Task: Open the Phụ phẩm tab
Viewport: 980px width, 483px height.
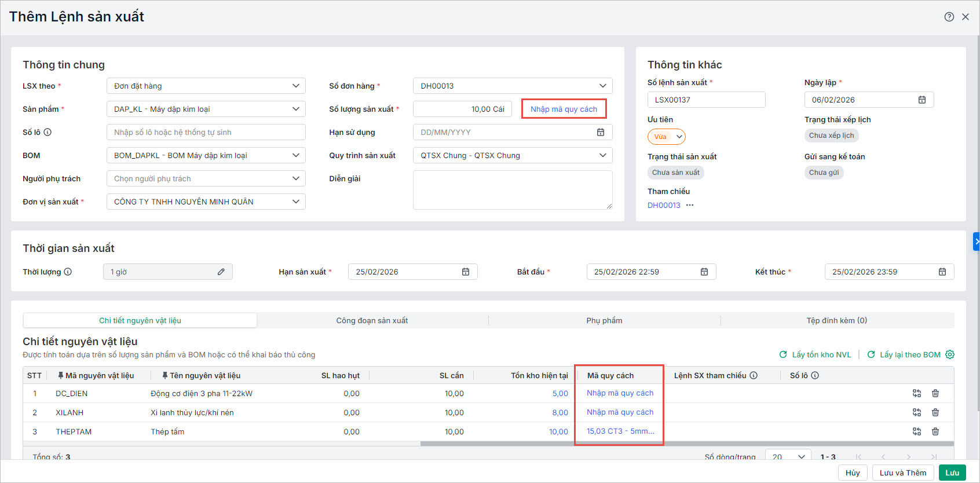Action: (x=604, y=320)
